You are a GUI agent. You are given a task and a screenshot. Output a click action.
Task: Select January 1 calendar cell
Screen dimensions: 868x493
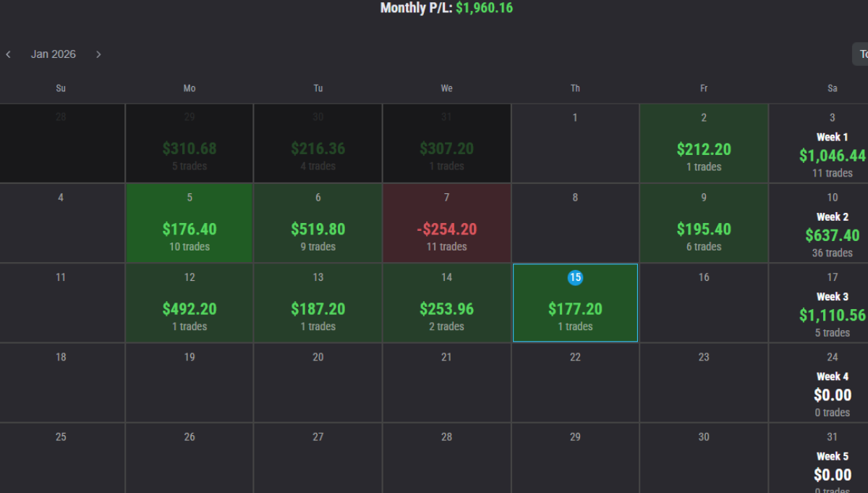(x=575, y=143)
